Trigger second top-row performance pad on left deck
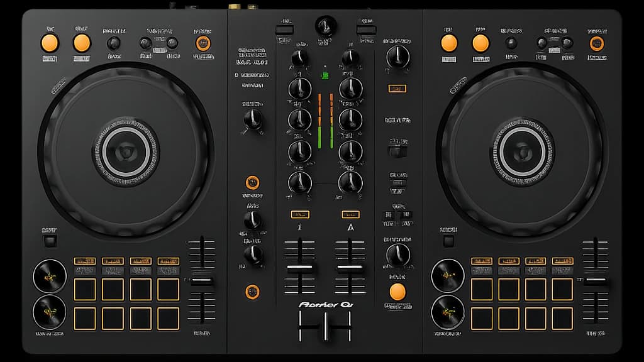 pos(113,289)
